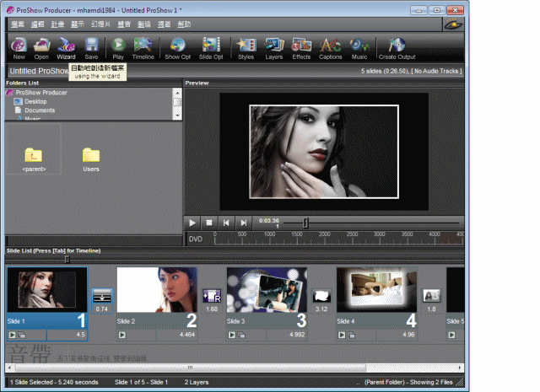Viewport: 540px width, 392px height.
Task: Click the Slide 4 duration value 4.96
Action: [x=408, y=335]
